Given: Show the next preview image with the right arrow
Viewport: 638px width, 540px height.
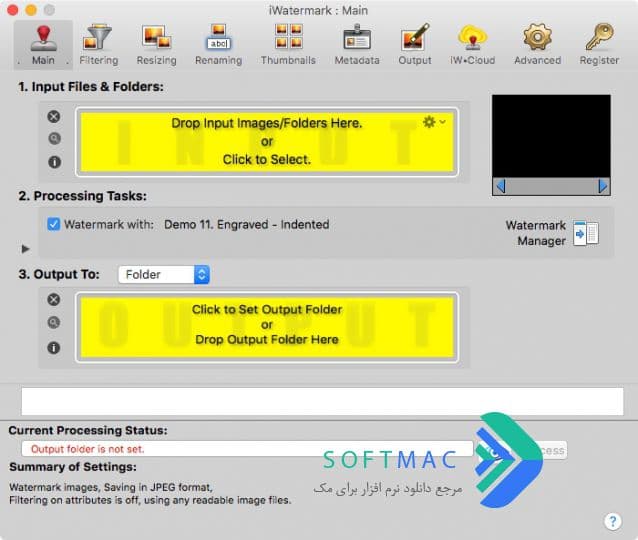Looking at the screenshot, I should tap(603, 187).
